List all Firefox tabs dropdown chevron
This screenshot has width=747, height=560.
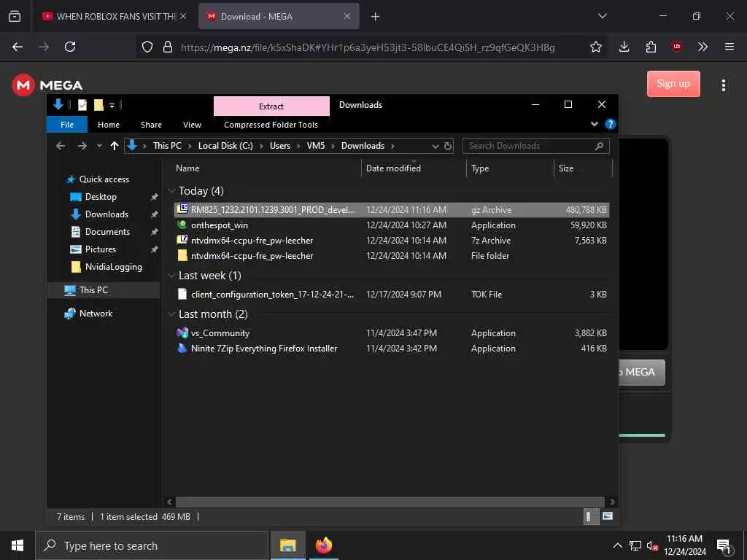[x=602, y=16]
